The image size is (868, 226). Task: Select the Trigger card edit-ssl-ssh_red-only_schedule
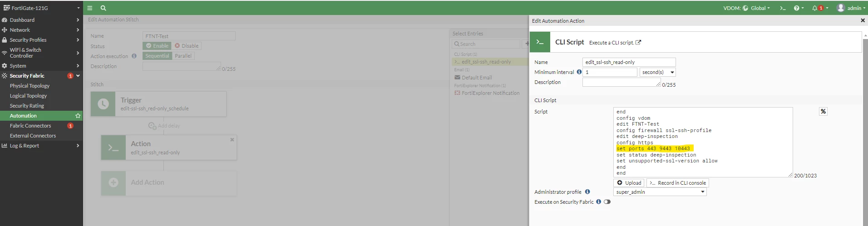click(x=158, y=104)
